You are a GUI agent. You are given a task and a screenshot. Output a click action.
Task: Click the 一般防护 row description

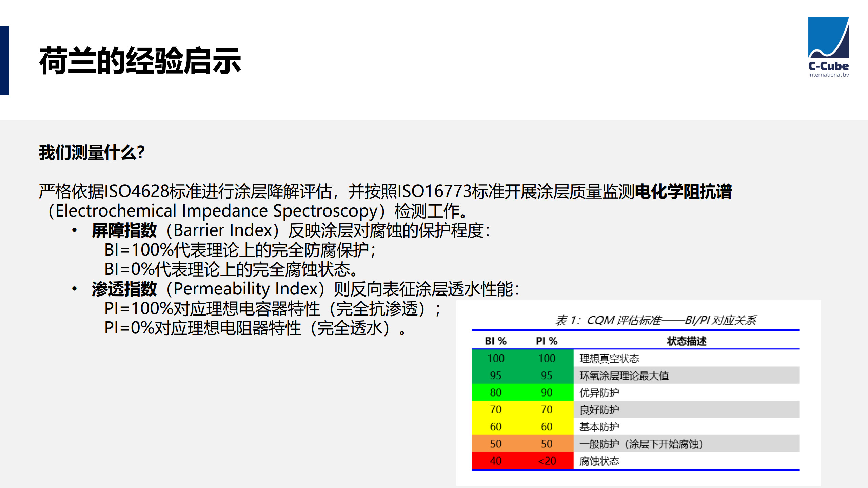[x=641, y=444]
